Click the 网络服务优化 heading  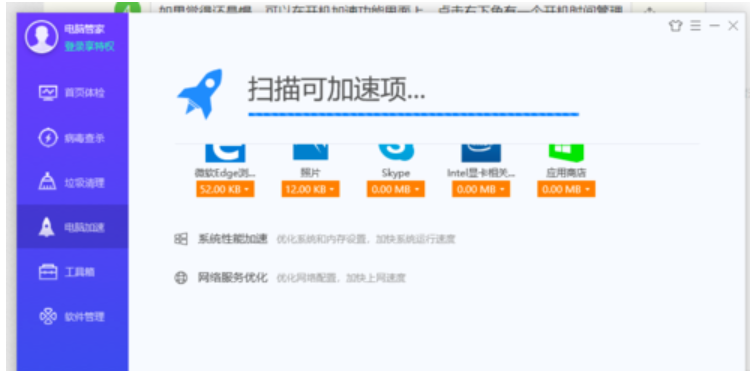point(232,277)
